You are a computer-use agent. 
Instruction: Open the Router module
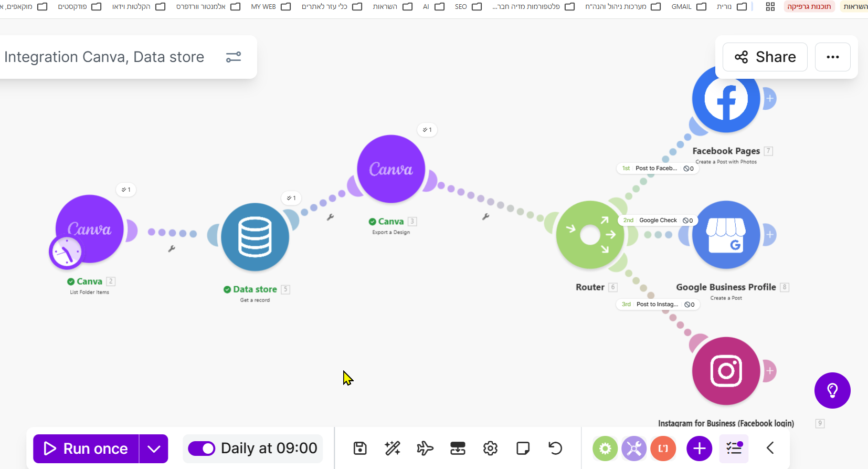click(x=590, y=235)
